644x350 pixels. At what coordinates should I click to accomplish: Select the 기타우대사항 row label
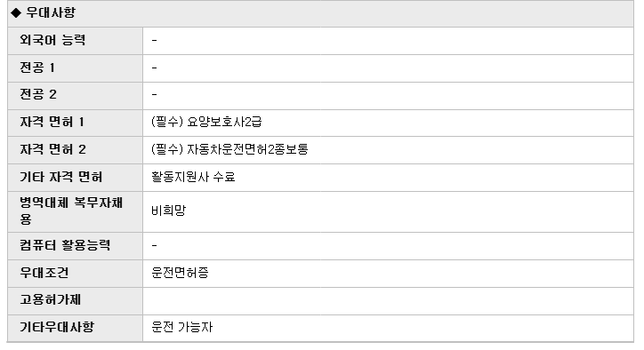[x=57, y=328]
